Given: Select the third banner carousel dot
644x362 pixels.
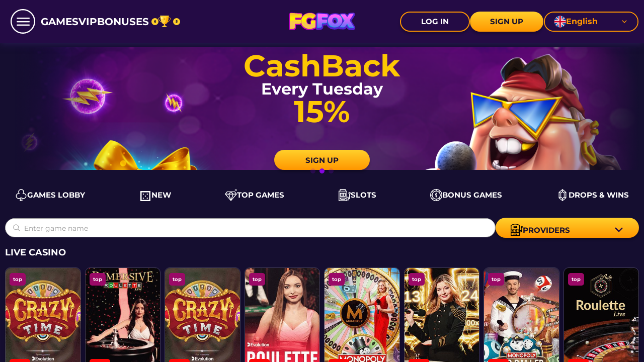Looking at the screenshot, I should (331, 171).
